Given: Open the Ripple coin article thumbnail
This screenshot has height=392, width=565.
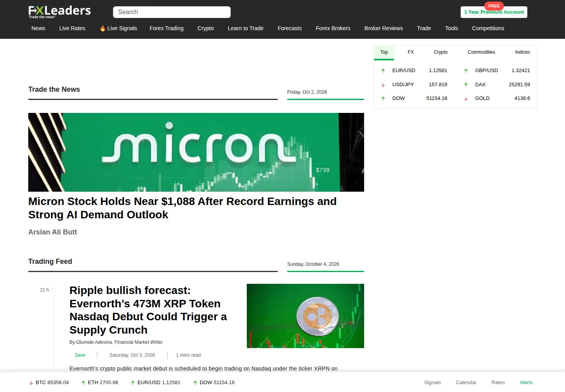Looking at the screenshot, I should coord(305,316).
